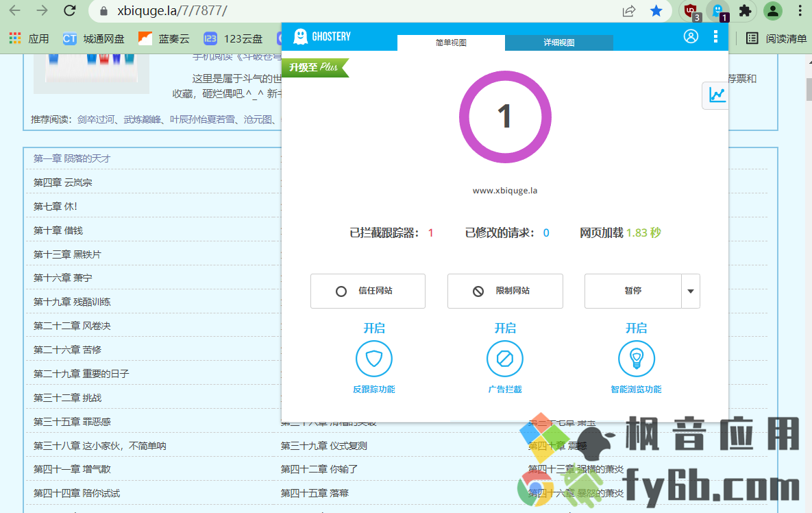Open the 阅读清单 reading list
This screenshot has width=812, height=513.
776,38
